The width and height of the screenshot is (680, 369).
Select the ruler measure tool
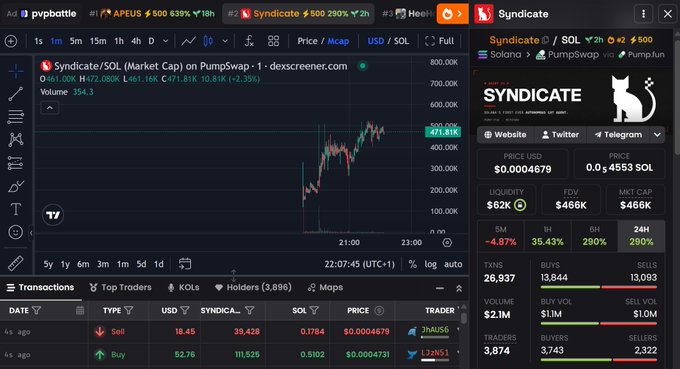click(x=16, y=263)
